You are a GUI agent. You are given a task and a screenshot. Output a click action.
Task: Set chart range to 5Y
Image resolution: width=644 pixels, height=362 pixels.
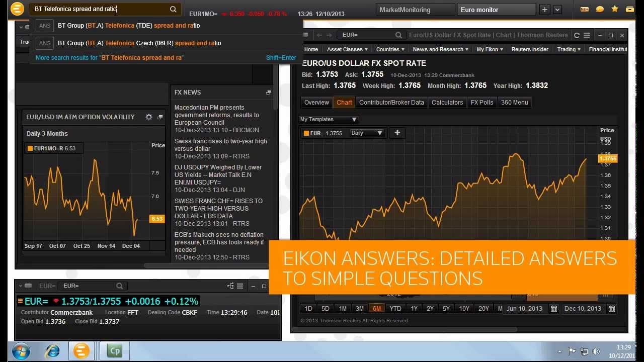tap(446, 309)
